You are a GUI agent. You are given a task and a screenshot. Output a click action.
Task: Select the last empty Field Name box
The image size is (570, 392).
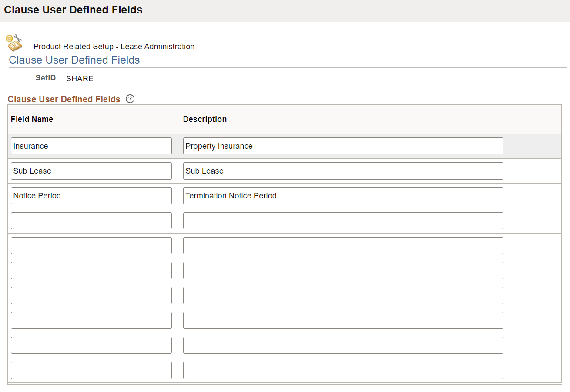coord(91,370)
